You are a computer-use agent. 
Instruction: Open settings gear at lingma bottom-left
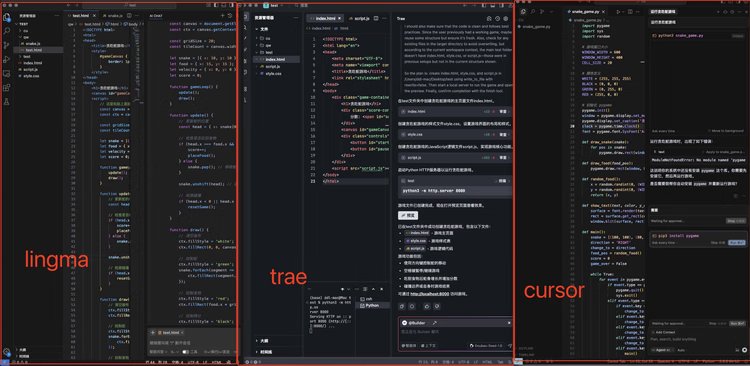(x=7, y=352)
